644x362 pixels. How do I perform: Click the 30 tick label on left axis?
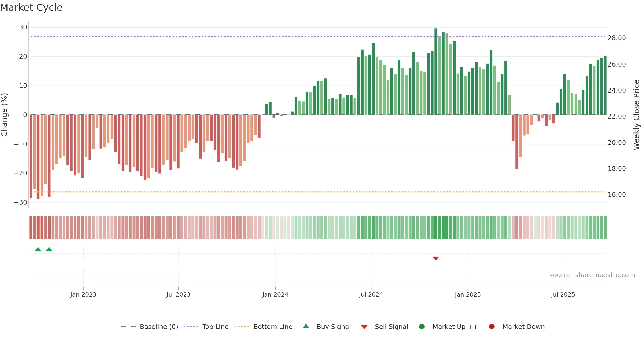click(x=23, y=27)
